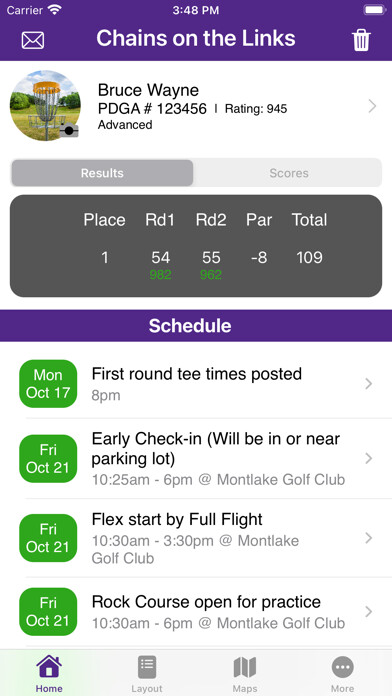392x696 pixels.
Task: Expand First round tee times chevron
Action: coord(368,384)
